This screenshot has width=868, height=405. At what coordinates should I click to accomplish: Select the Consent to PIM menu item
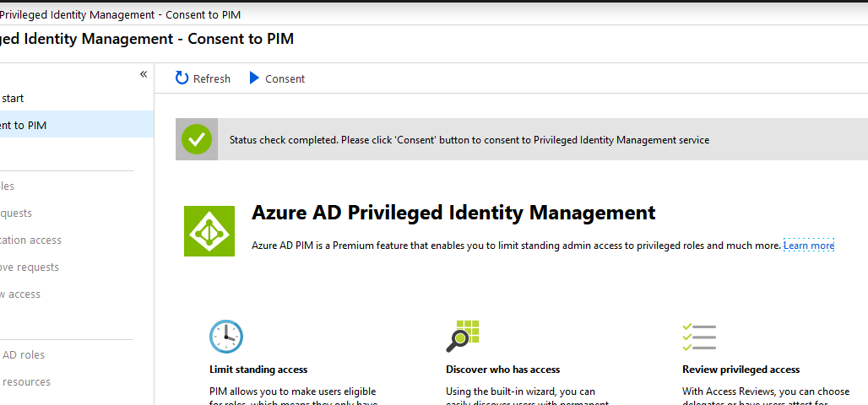pos(77,125)
